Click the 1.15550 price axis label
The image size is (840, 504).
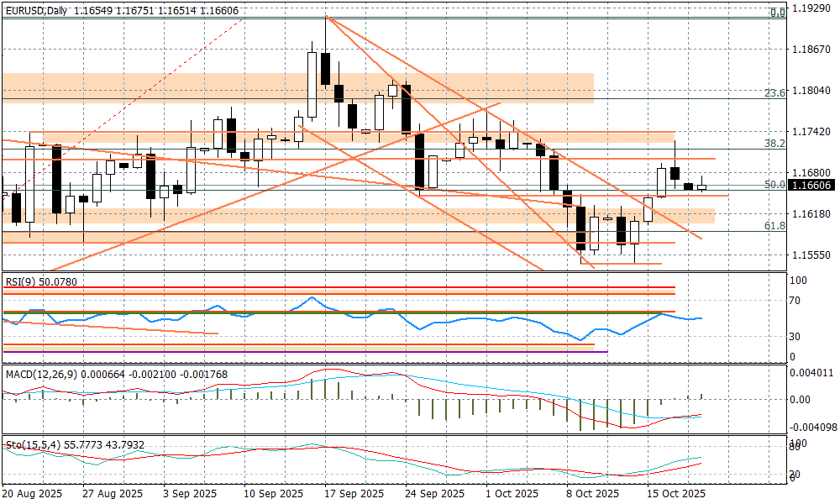coord(811,255)
